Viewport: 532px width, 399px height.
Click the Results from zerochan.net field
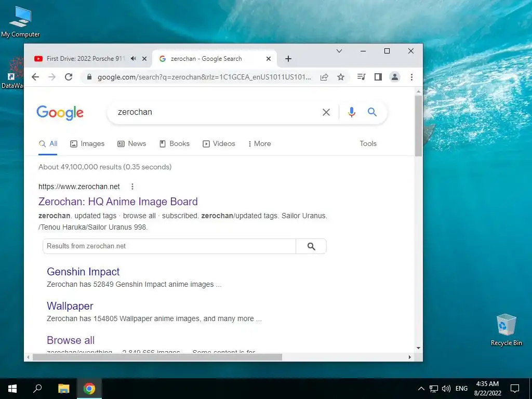169,246
